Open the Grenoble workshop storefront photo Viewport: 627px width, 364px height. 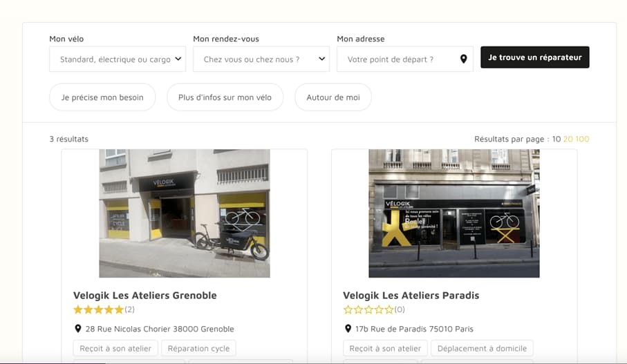(185, 213)
